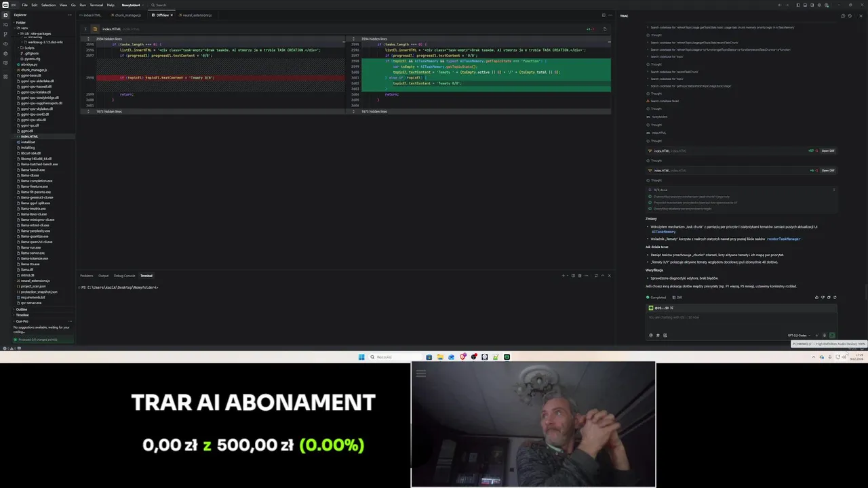Toggle the right sidebar layout icon
Screen dimensions: 868x488
[812, 5]
